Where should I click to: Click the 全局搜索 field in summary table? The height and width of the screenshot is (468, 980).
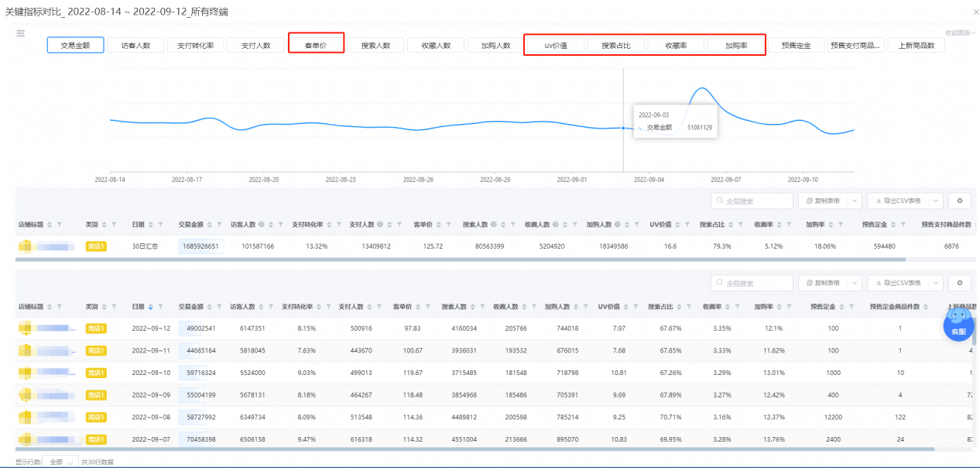click(x=752, y=201)
